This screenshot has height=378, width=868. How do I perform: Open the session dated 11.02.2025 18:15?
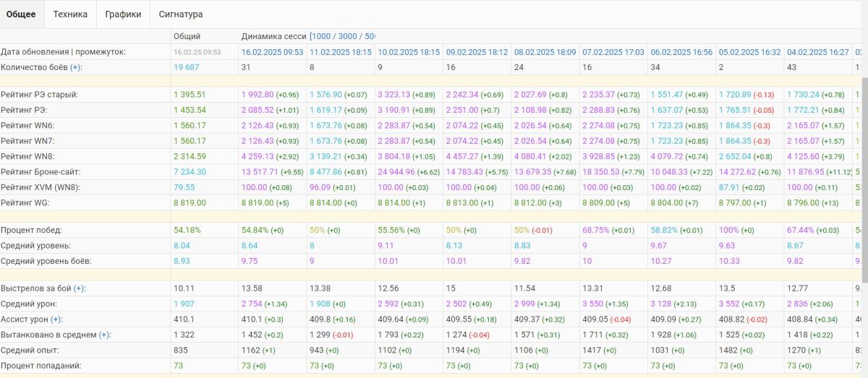[x=341, y=52]
